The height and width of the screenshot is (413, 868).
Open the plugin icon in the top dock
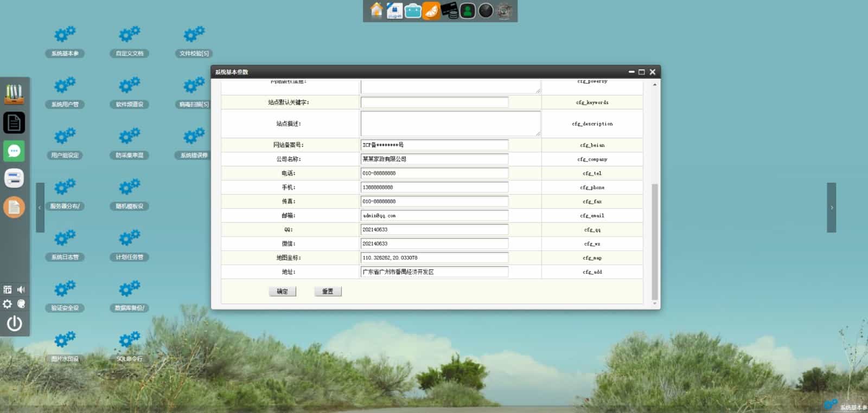394,11
